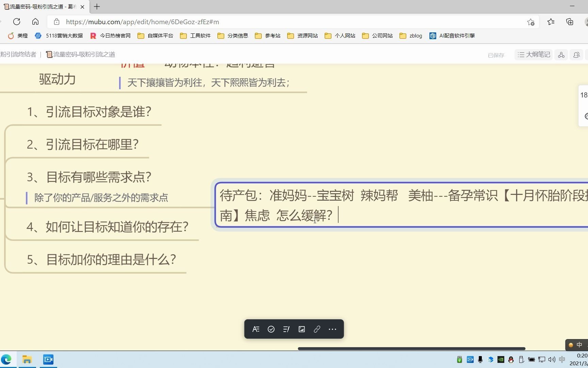Open the AI配音软件引擎 bookmark
Viewport: 588px width, 368px height.
[452, 36]
